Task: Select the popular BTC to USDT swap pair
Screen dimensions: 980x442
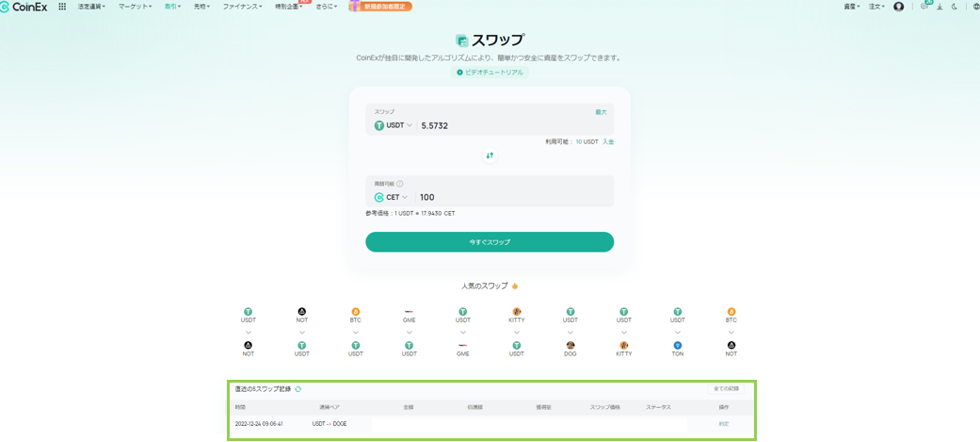Action: (355, 331)
